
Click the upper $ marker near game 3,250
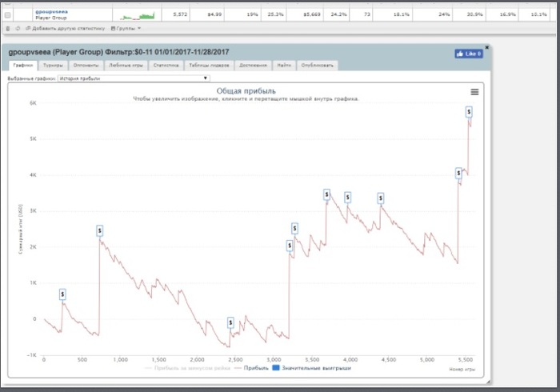[294, 229]
